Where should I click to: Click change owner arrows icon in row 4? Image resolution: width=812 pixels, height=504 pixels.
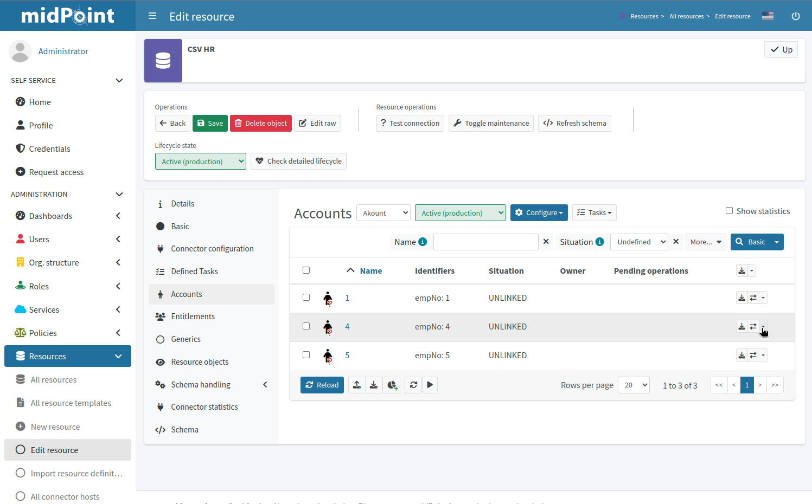(x=753, y=326)
